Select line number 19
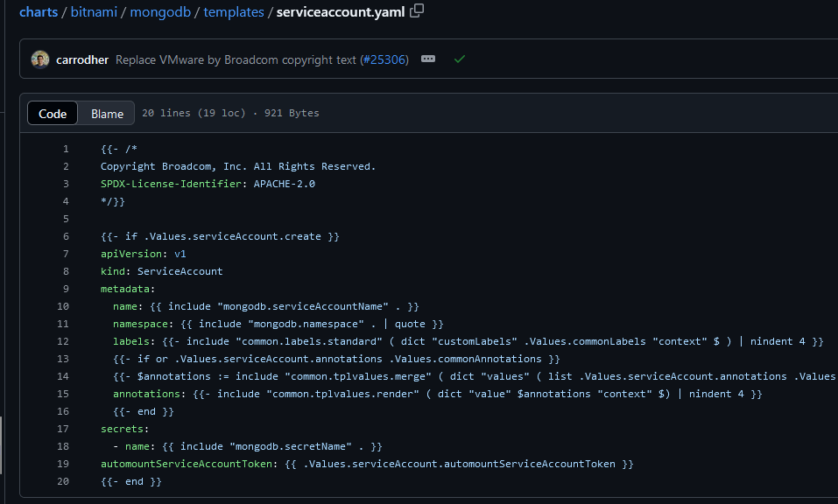Image resolution: width=838 pixels, height=504 pixels. pyautogui.click(x=63, y=464)
